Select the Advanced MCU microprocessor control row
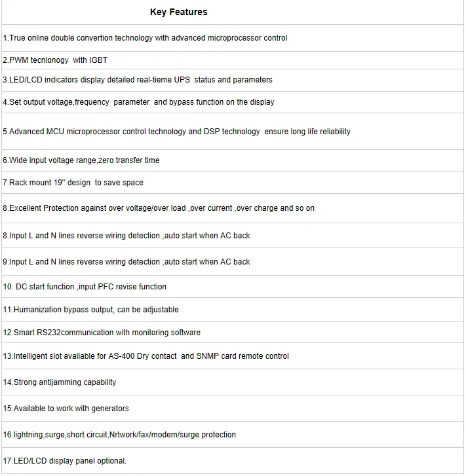This screenshot has width=466, height=476. (233, 132)
